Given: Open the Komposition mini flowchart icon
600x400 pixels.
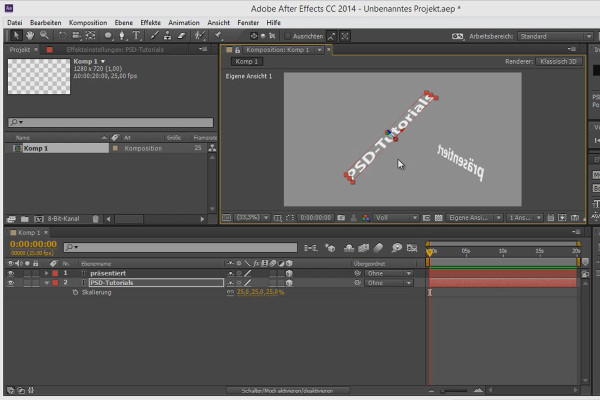Looking at the screenshot, I should point(311,248).
